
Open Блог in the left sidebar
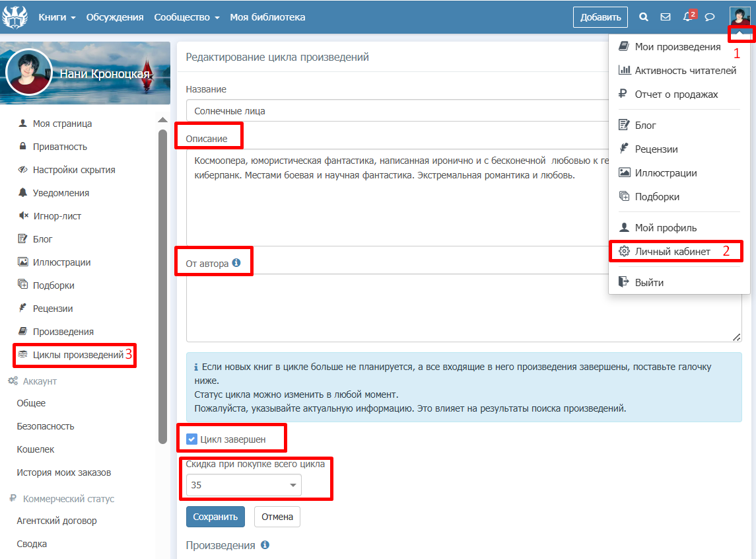pyautogui.click(x=42, y=239)
